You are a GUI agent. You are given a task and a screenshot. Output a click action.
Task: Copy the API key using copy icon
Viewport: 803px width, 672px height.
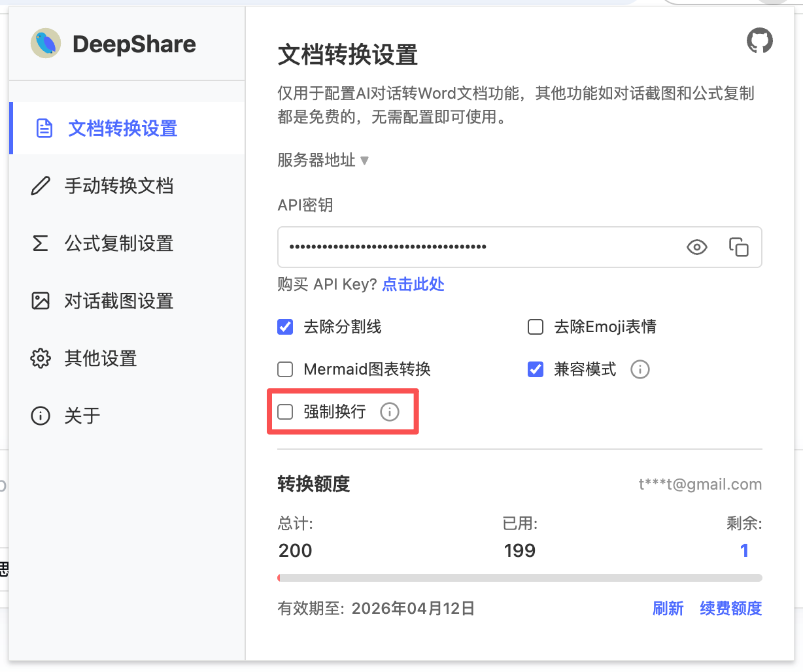[x=738, y=247]
